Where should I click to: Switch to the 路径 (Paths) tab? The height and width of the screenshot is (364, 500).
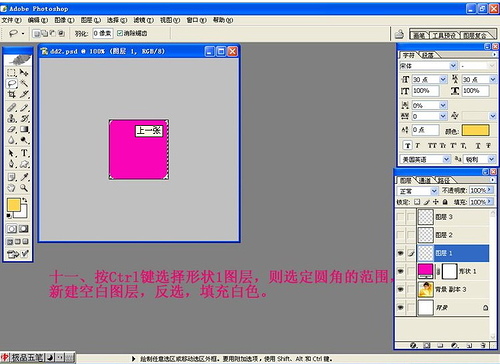(x=443, y=180)
